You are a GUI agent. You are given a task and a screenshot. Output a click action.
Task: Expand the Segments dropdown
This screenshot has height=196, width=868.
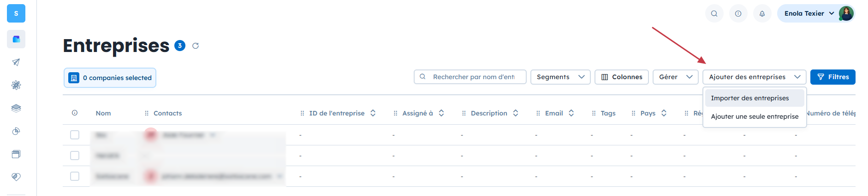tap(560, 77)
